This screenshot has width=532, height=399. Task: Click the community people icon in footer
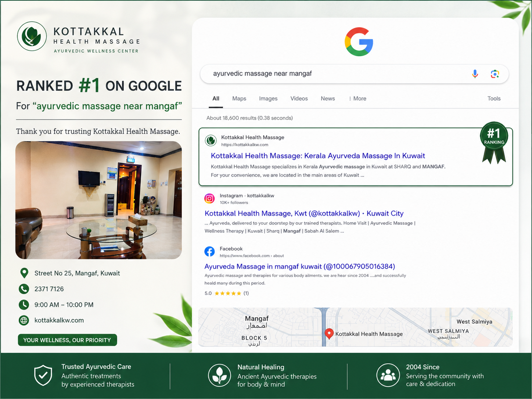(x=388, y=375)
